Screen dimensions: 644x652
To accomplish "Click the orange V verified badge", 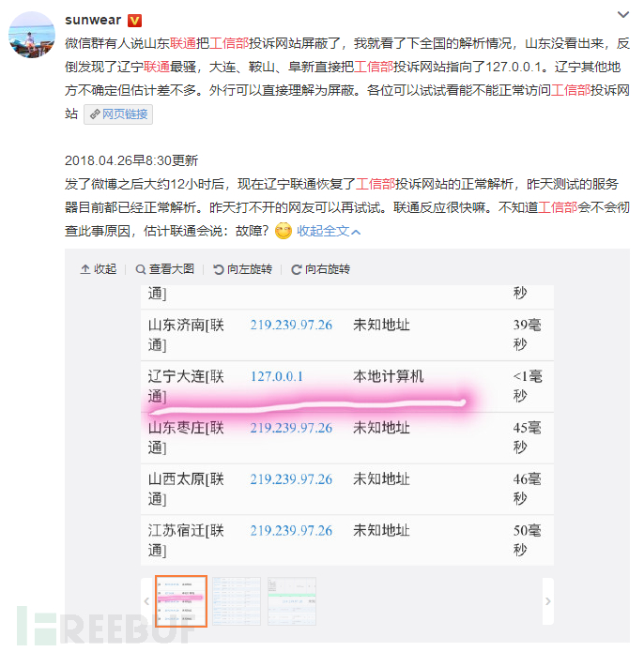I will (x=134, y=21).
